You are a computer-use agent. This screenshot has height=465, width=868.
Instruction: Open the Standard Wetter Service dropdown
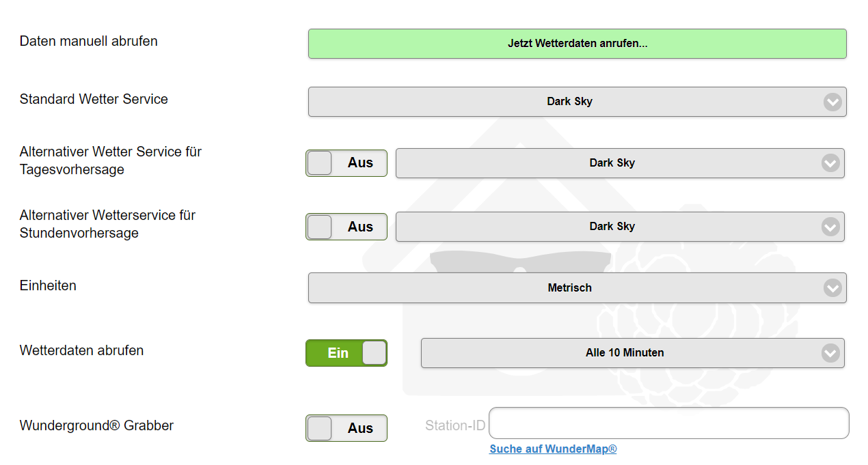click(569, 102)
